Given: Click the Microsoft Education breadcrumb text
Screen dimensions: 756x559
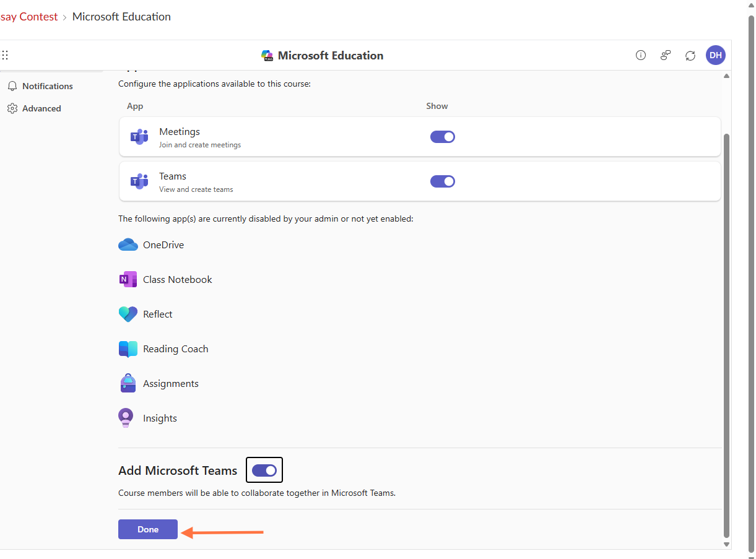Looking at the screenshot, I should tap(121, 17).
